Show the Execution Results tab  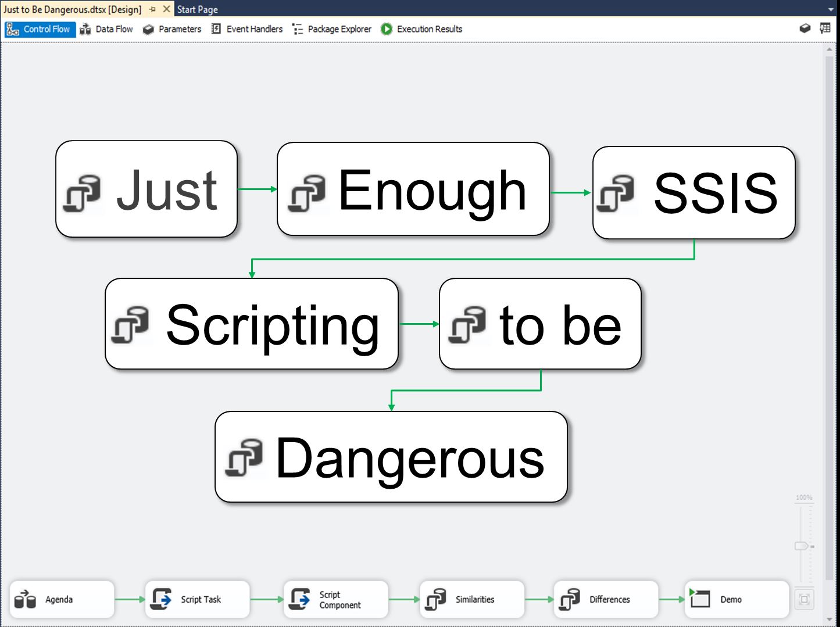[421, 29]
